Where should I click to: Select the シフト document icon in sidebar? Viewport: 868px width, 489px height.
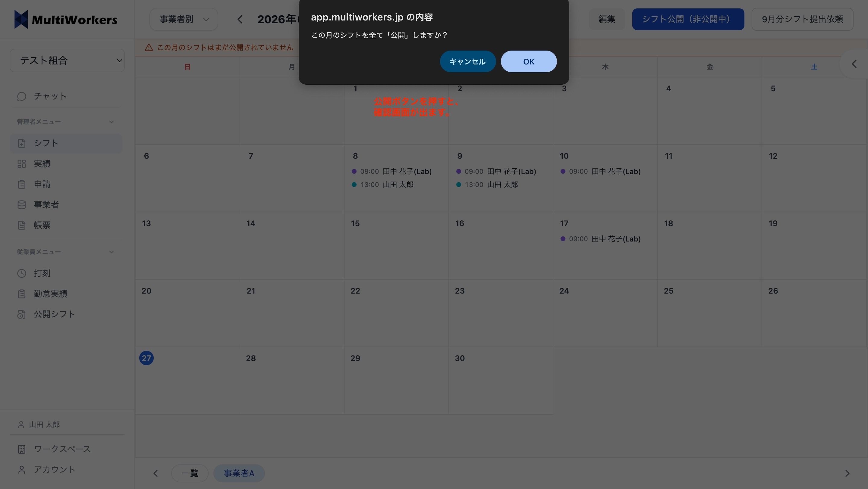pyautogui.click(x=22, y=143)
